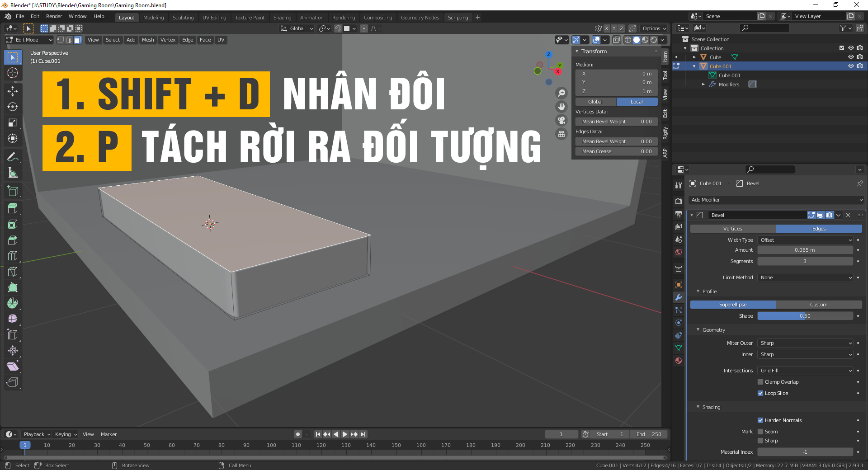Viewport: 868px width, 470px height.
Task: Select the Loop Cut tool
Action: [13, 256]
